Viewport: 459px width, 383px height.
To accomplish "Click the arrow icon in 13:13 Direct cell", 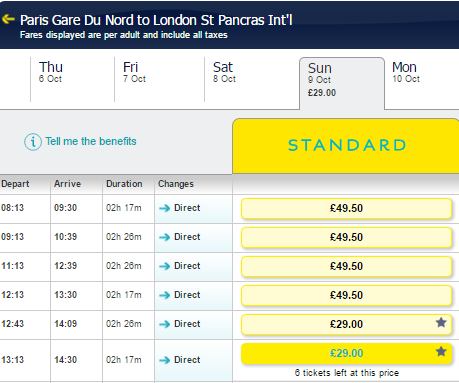I will (164, 360).
